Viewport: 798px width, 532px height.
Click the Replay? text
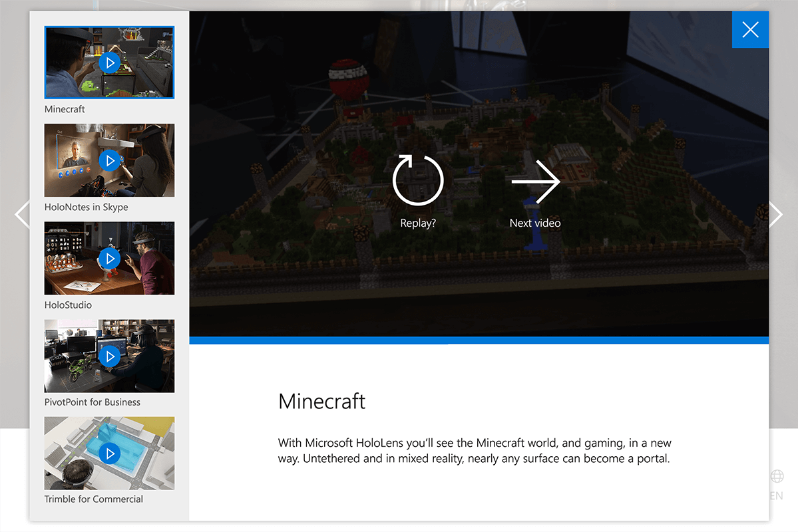coord(418,223)
